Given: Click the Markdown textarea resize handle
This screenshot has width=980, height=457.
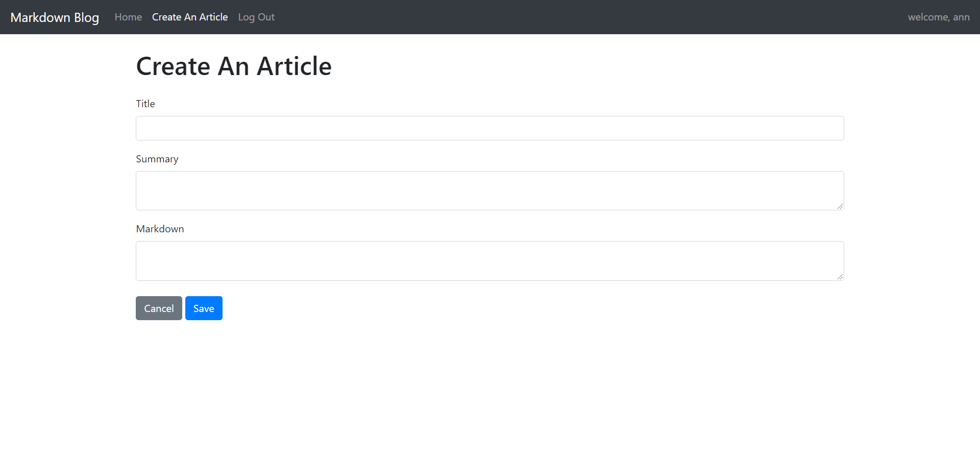Looking at the screenshot, I should click(840, 277).
